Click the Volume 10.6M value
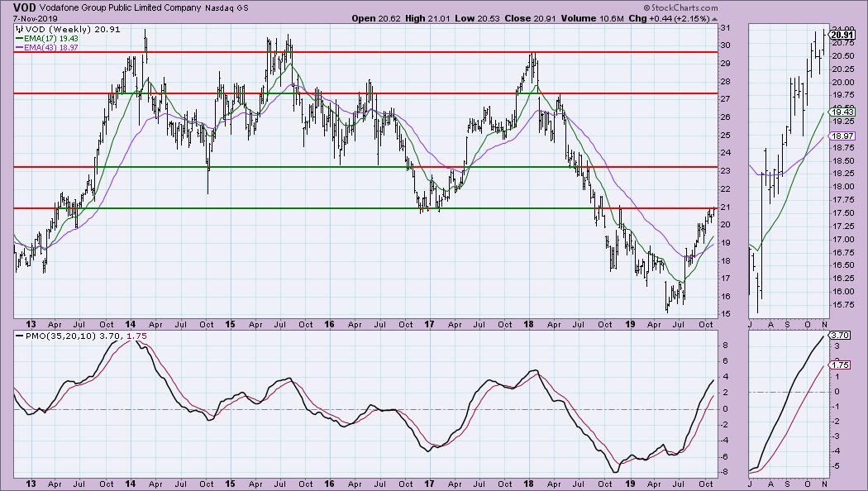The height and width of the screenshot is (491, 868). pos(593,18)
